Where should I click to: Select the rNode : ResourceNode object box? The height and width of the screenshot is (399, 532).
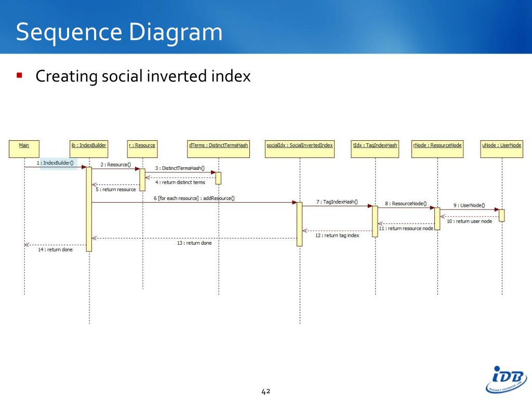click(x=437, y=149)
